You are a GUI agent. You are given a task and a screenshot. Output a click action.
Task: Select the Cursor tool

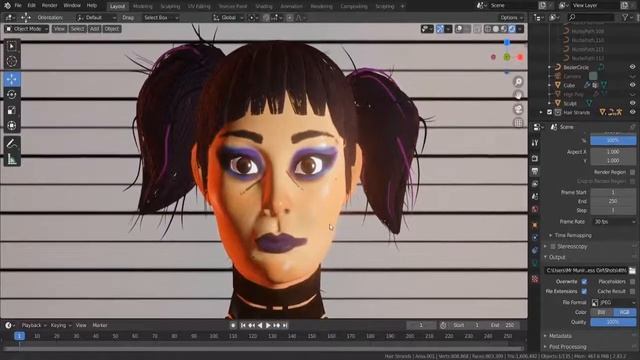[12, 61]
